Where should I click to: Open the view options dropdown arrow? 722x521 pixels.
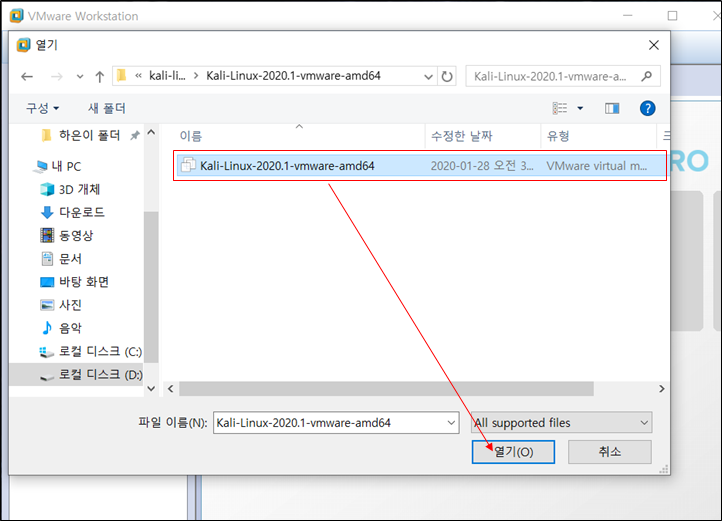580,109
